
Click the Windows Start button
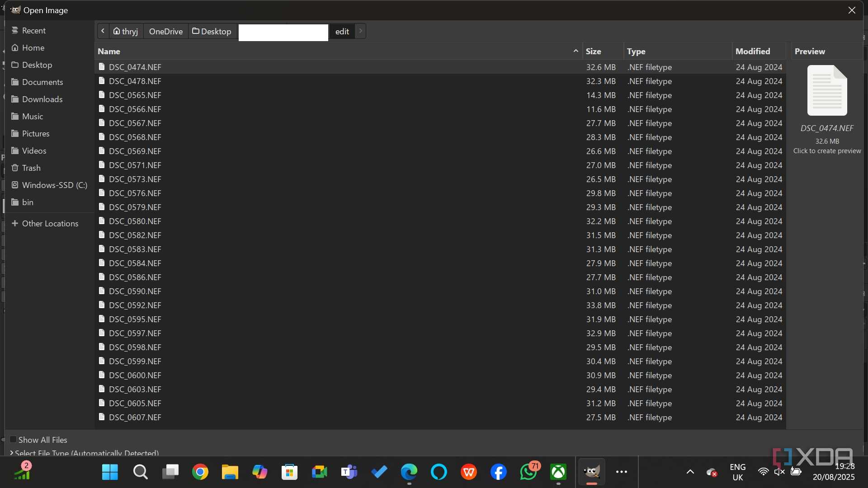tap(110, 472)
